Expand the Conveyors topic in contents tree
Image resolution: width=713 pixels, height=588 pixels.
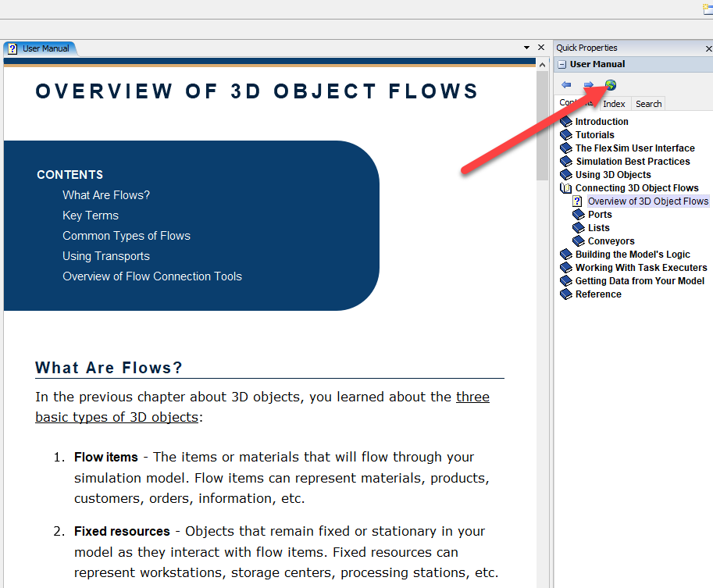611,241
